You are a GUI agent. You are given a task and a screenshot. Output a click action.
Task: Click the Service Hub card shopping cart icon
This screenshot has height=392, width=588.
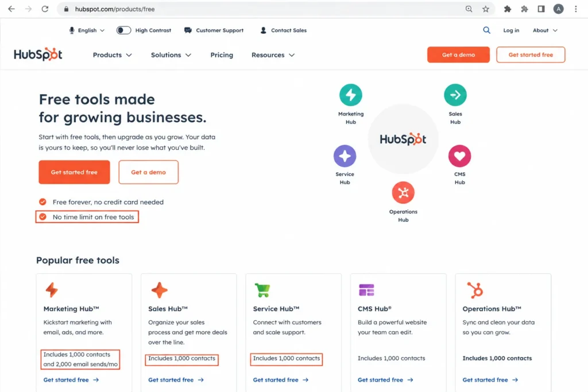[x=262, y=290]
